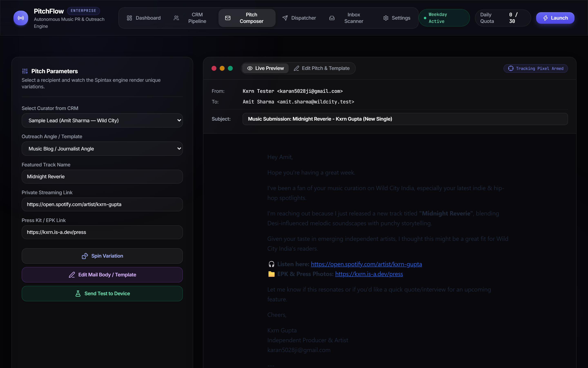The height and width of the screenshot is (368, 588).
Task: Click the Tracking Pixel crosshair icon
Action: (511, 68)
